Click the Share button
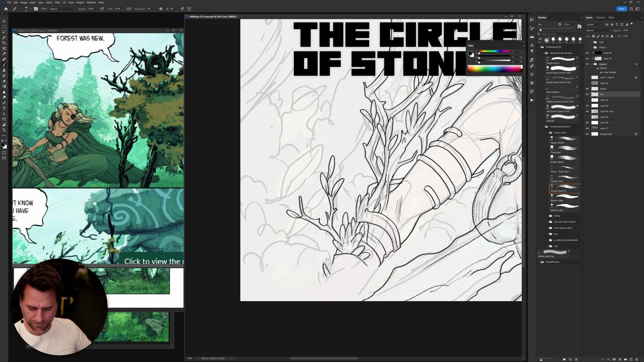This screenshot has width=644, height=362. click(621, 9)
